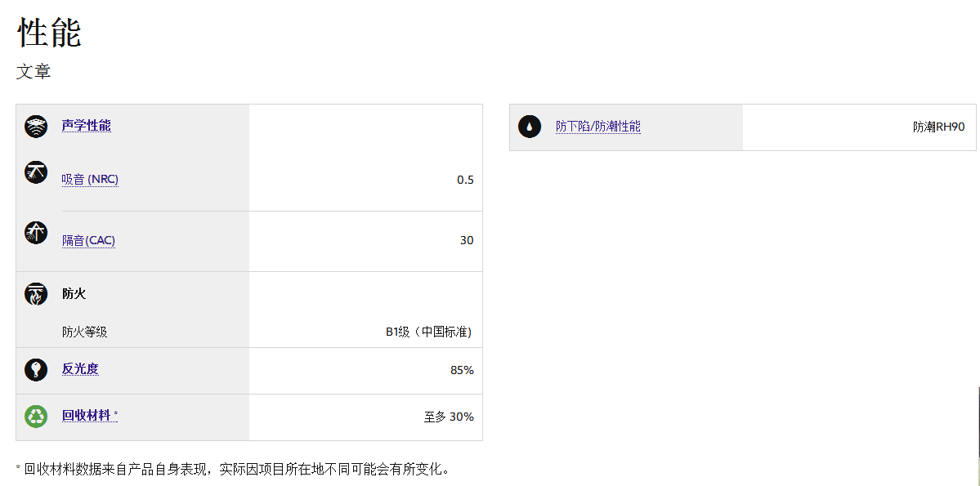Open the 声学性能 link
980x486 pixels.
tap(86, 126)
